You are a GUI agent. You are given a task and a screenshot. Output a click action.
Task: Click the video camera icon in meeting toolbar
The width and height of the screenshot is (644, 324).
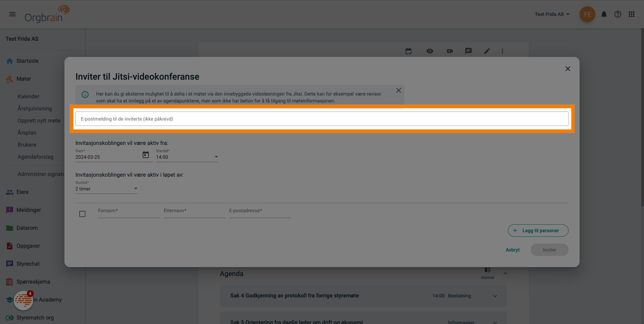(x=450, y=51)
